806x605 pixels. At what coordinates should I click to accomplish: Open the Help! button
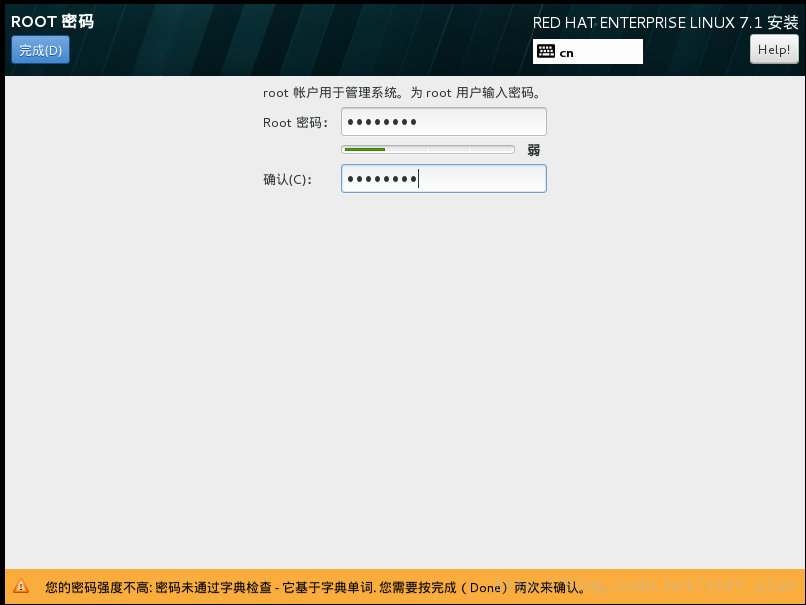(x=774, y=49)
